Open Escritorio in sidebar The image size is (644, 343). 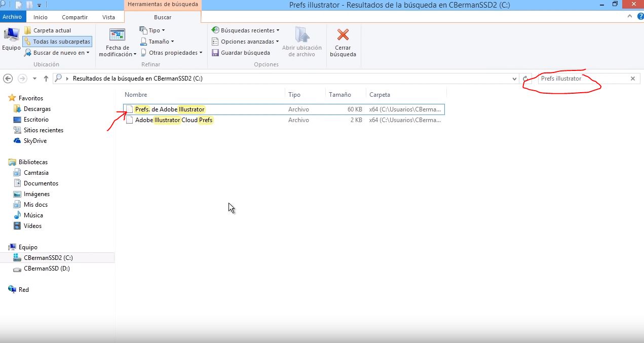(36, 120)
